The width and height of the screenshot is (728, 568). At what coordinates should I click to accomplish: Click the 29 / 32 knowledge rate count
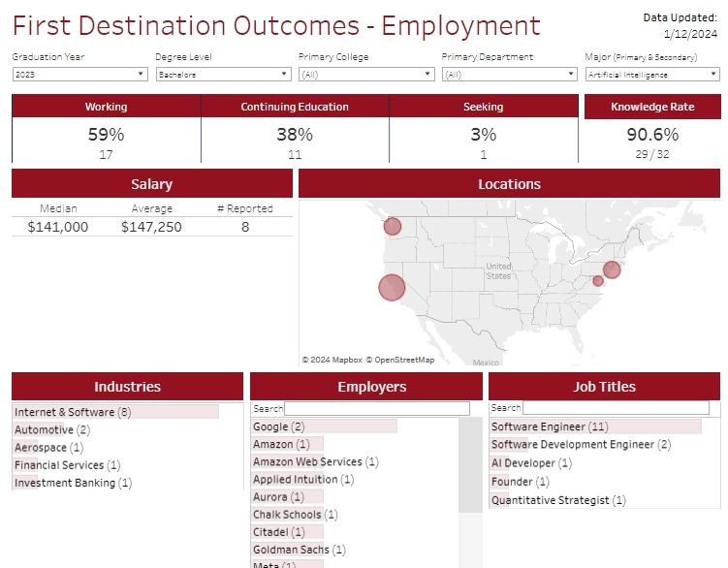point(652,154)
